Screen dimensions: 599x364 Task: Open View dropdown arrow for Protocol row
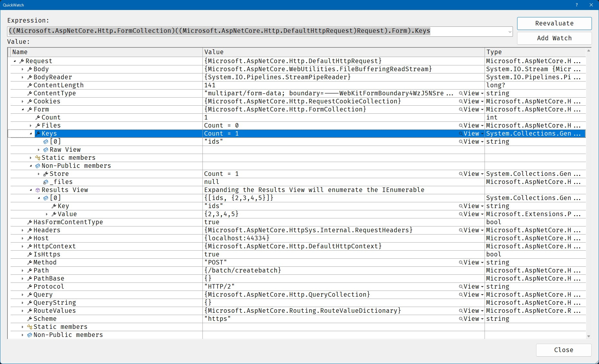482,287
